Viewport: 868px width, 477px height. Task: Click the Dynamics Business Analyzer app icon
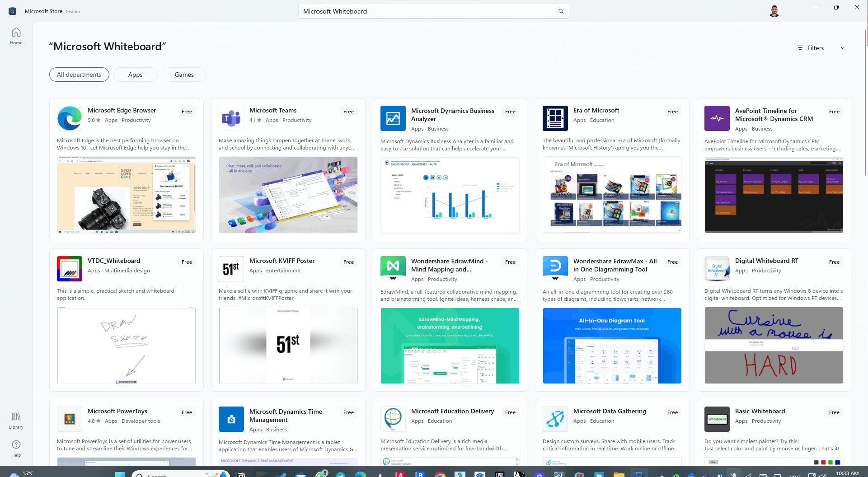pos(393,118)
